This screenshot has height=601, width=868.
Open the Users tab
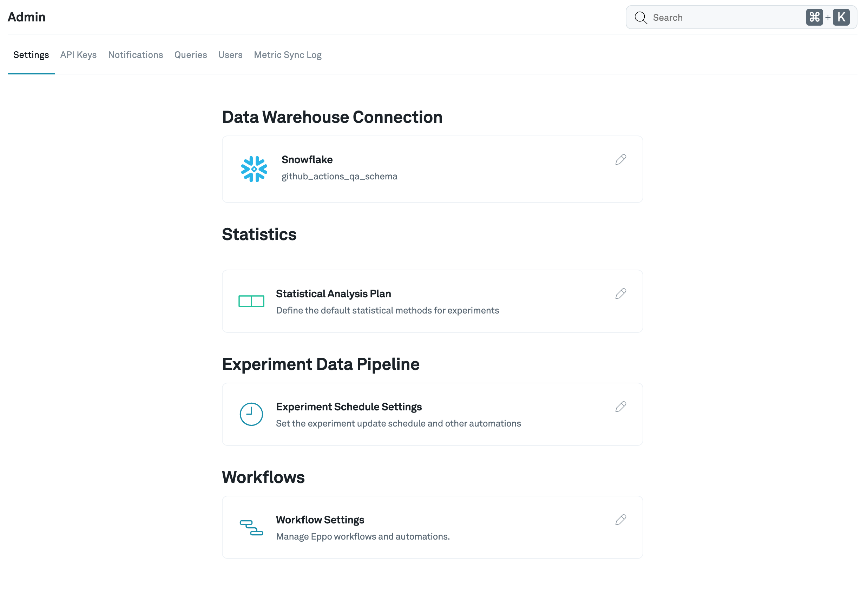click(230, 55)
